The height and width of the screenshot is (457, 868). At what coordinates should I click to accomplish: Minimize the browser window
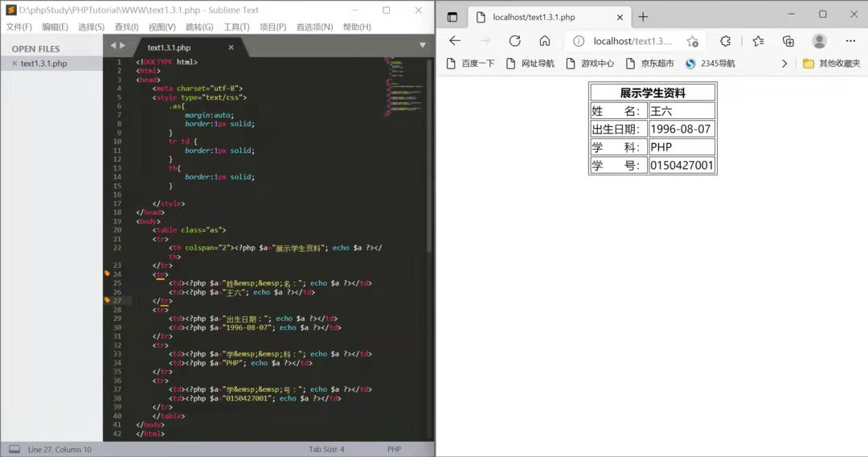(x=792, y=14)
